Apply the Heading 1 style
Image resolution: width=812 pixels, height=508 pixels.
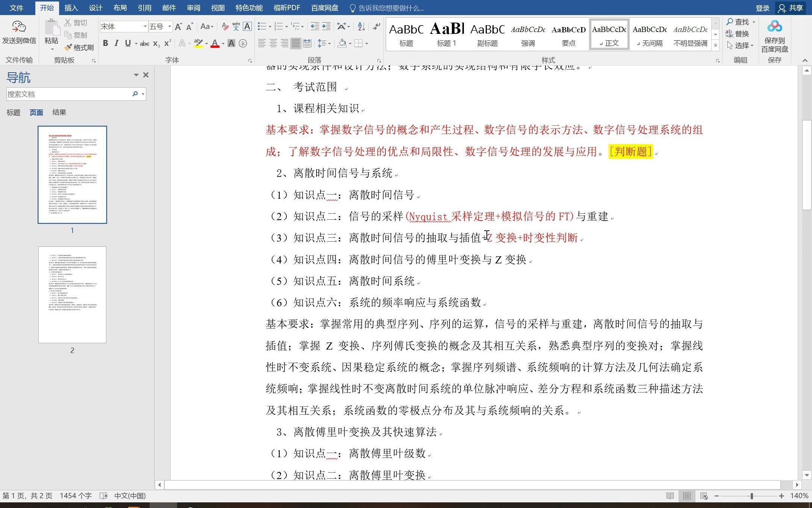447,34
